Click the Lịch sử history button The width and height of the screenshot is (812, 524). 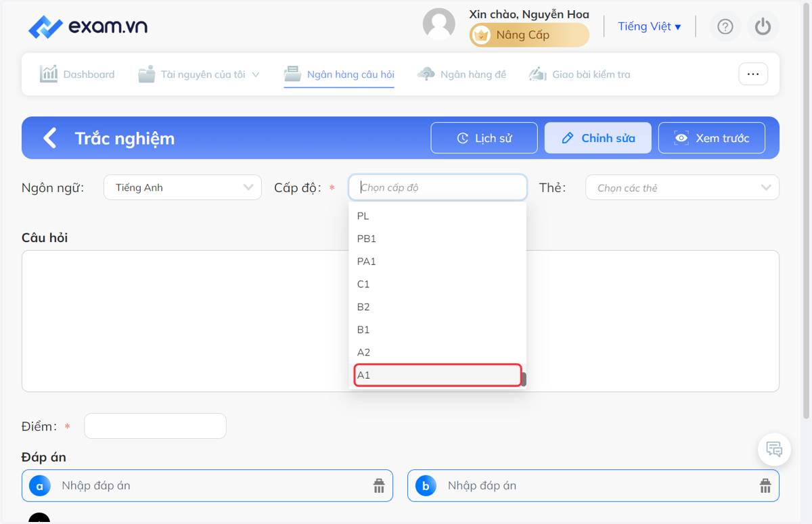pyautogui.click(x=484, y=138)
